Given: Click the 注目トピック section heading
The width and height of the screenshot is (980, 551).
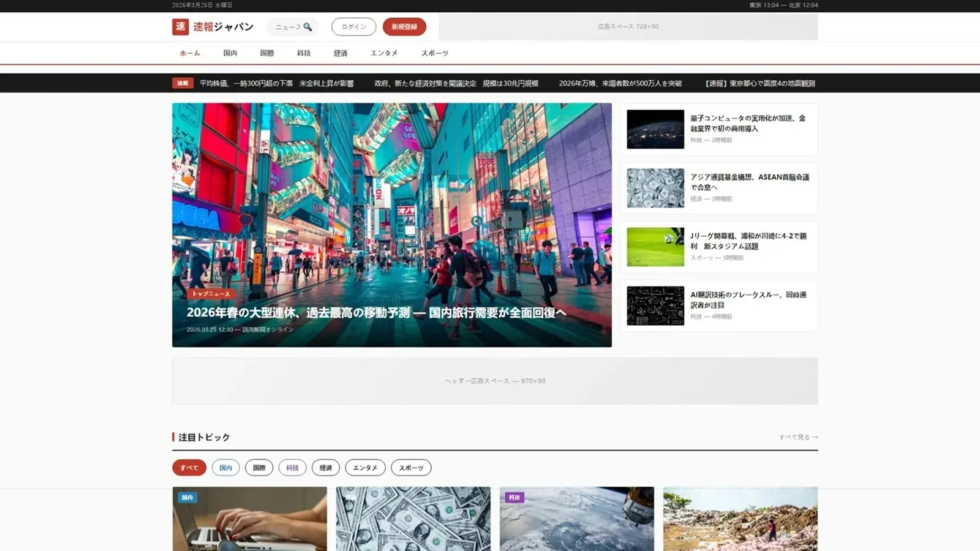Looking at the screenshot, I should (x=204, y=437).
